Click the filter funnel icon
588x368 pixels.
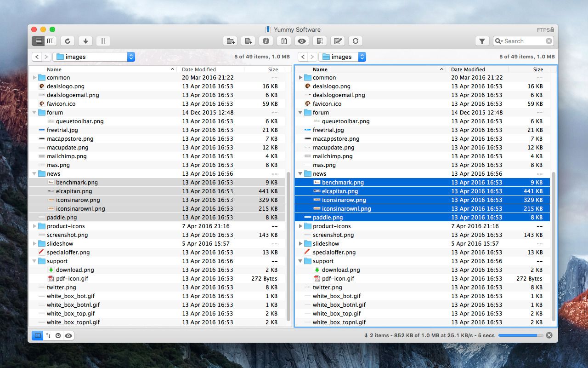tap(482, 41)
